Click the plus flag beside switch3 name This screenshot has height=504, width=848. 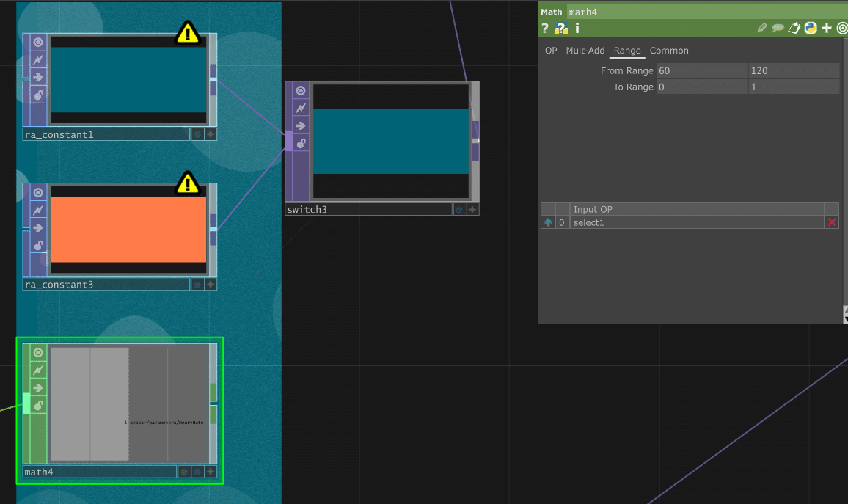(472, 209)
